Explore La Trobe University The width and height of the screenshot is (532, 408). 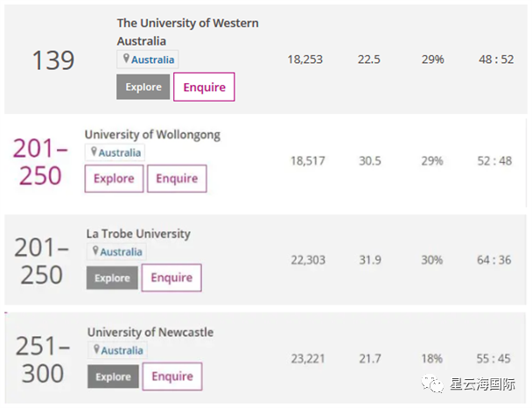112,278
